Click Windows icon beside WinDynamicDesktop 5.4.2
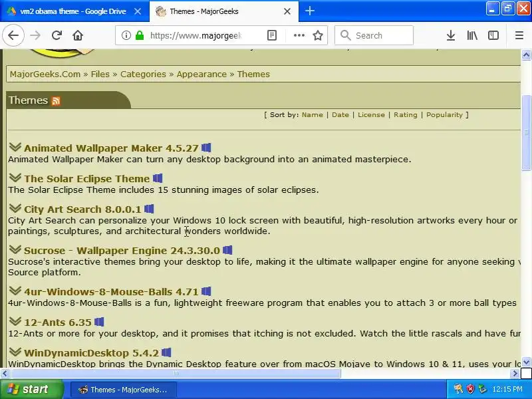532x399 pixels. pos(166,352)
